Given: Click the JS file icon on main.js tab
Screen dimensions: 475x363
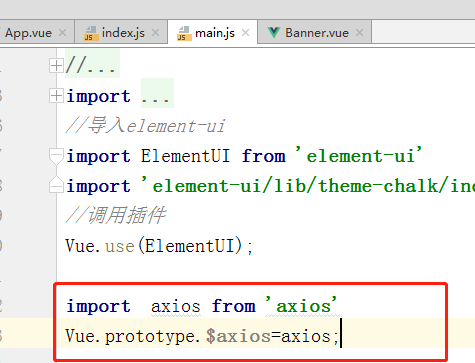Looking at the screenshot, I should (x=184, y=33).
